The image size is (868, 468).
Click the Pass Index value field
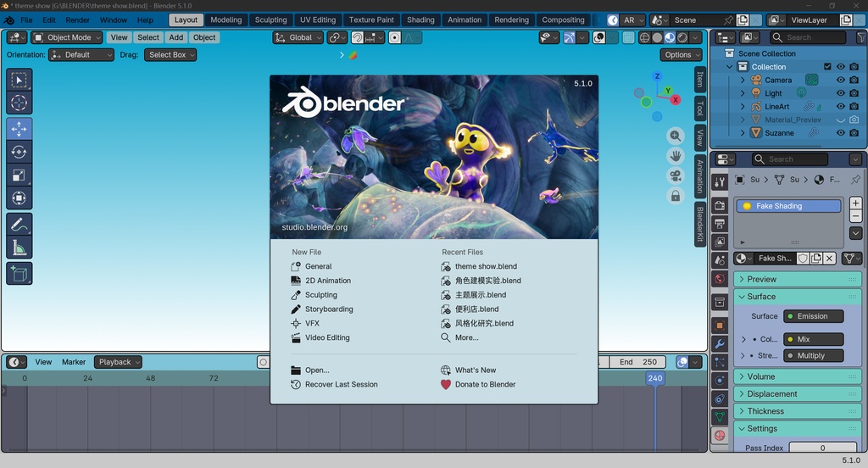[822, 448]
